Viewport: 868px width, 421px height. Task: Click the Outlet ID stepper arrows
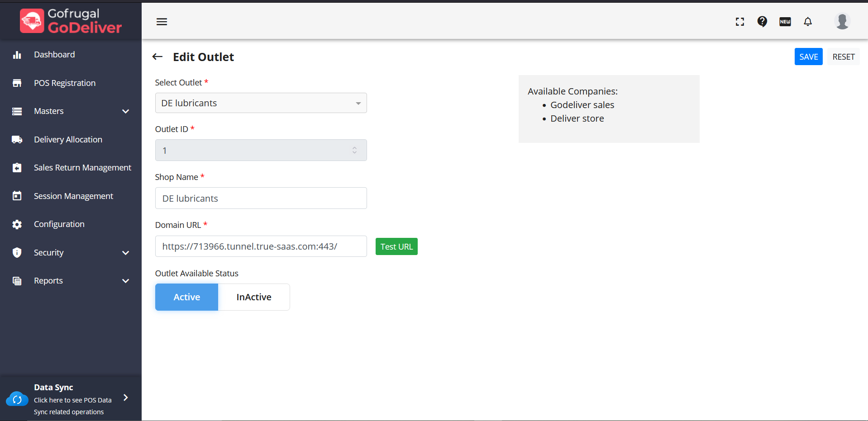point(354,150)
